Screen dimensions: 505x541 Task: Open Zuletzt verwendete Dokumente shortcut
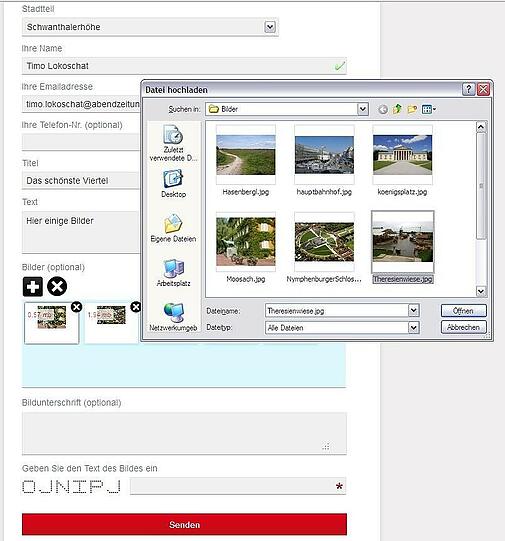point(173,143)
